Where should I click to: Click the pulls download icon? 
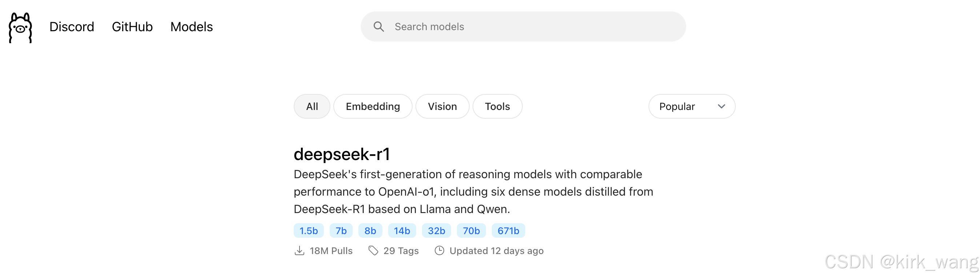tap(300, 251)
